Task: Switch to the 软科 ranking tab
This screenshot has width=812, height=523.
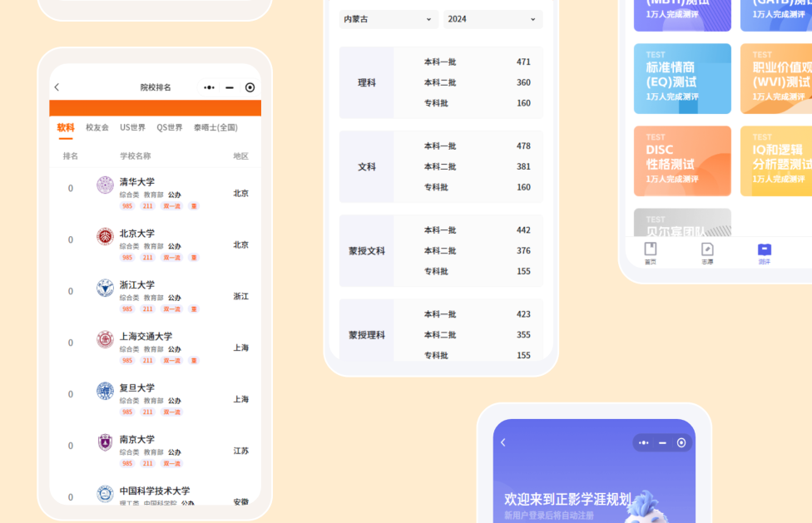Action: (66, 127)
